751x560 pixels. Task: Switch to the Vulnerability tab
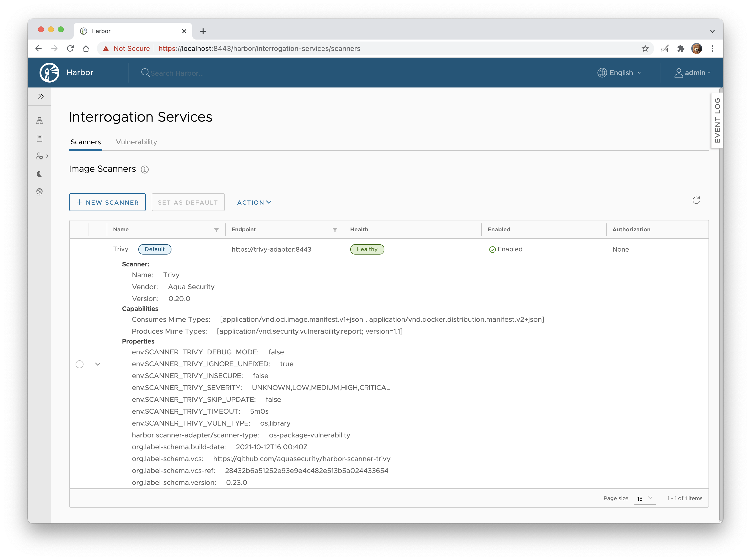tap(136, 142)
